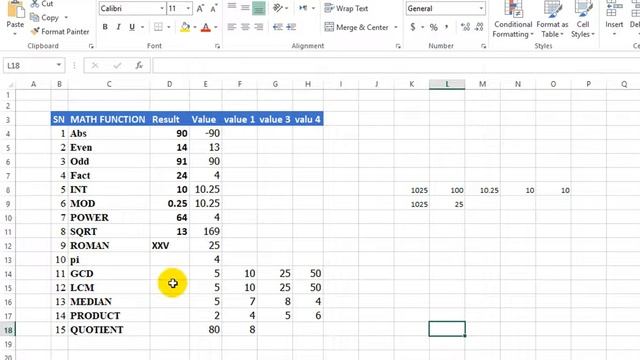This screenshot has height=360, width=640.
Task: Click the cell with 10.25 in column M
Action: point(482,190)
